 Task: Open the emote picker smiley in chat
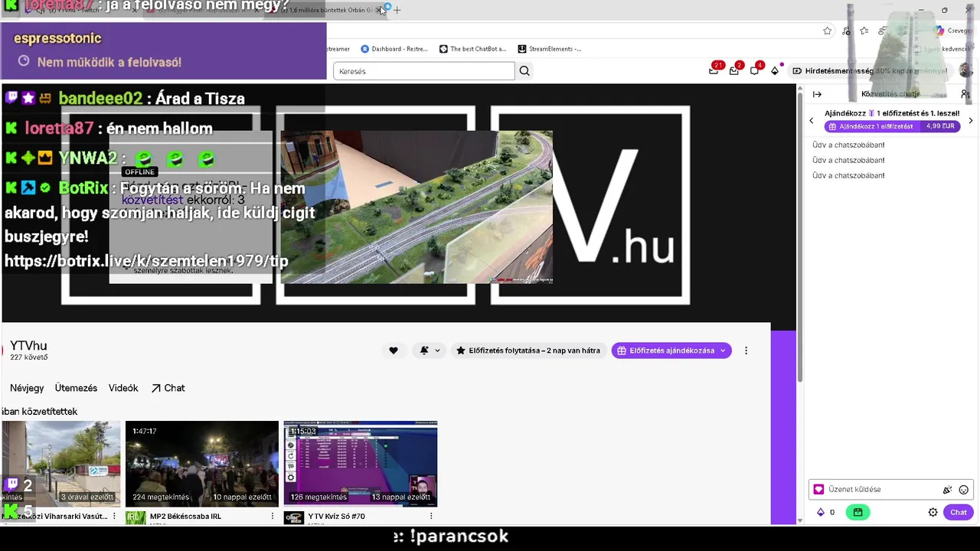tap(964, 490)
